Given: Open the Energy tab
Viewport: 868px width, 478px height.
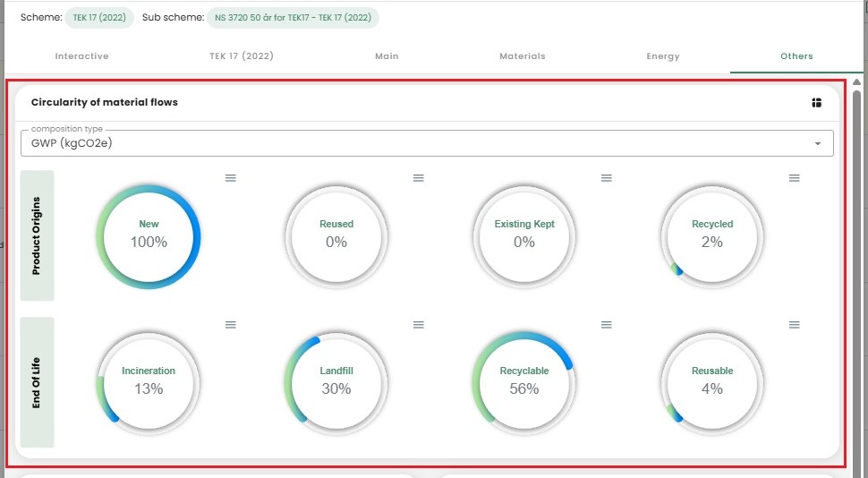Looking at the screenshot, I should (x=663, y=56).
